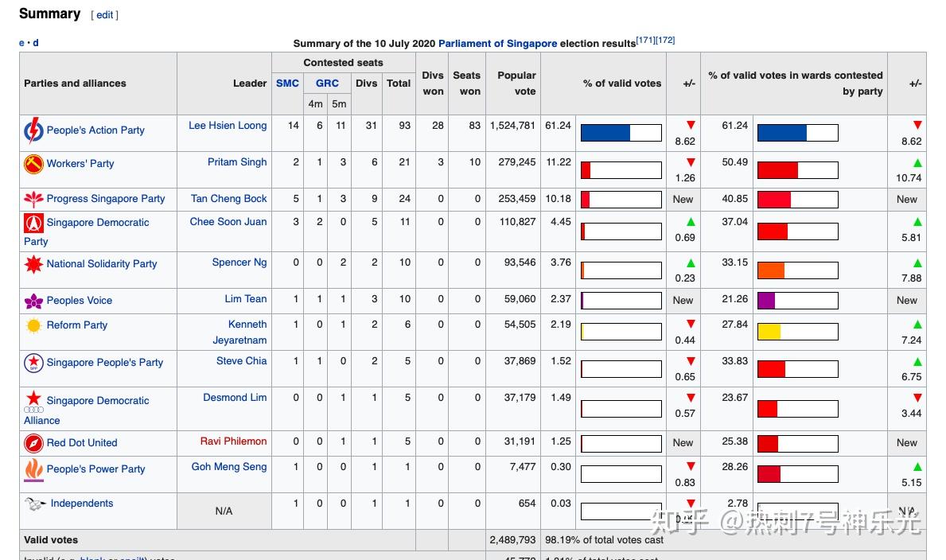This screenshot has width=946, height=560.
Task: Open the Kenneth Jeyaretnam link
Action: coord(240,332)
